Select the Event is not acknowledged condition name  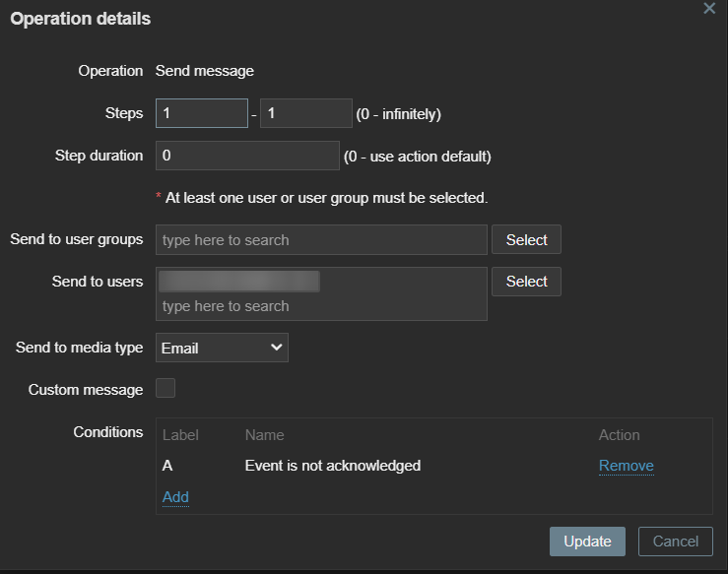coord(332,466)
